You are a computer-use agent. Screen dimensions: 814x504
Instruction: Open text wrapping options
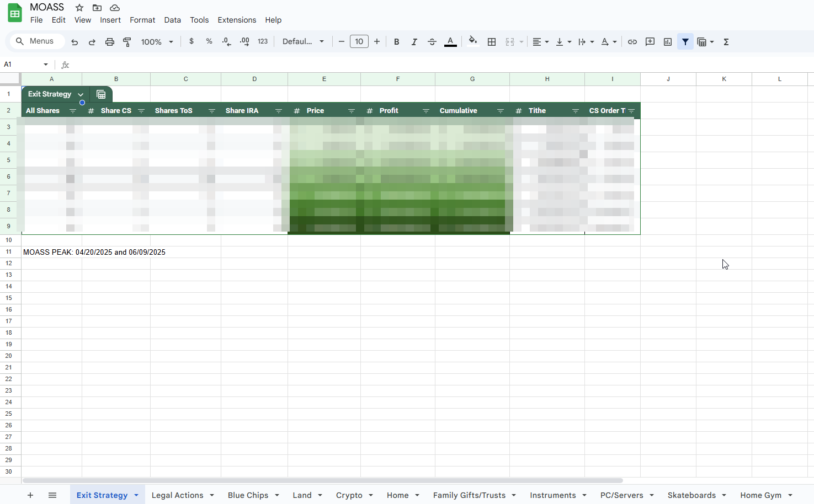(x=586, y=42)
